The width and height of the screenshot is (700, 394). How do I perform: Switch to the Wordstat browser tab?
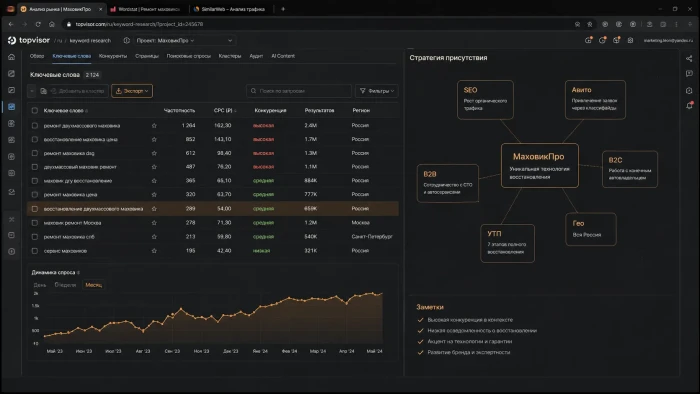[149, 9]
